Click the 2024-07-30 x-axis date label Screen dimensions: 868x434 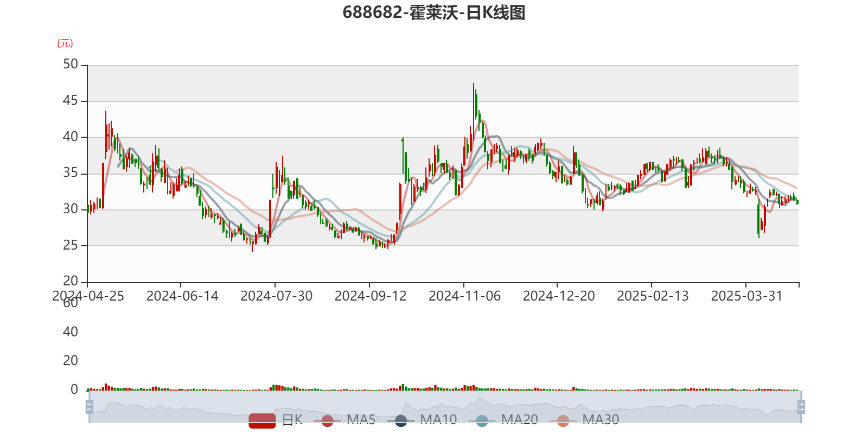coord(276,296)
